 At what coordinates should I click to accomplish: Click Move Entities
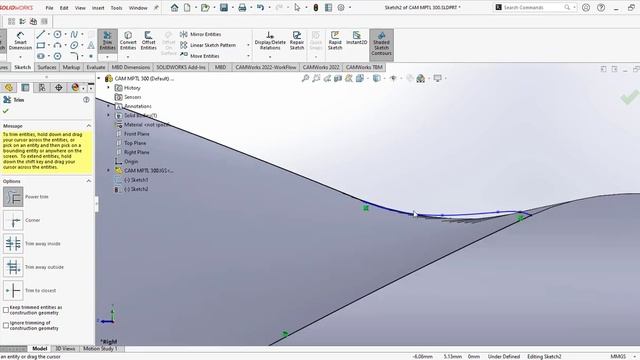point(200,56)
